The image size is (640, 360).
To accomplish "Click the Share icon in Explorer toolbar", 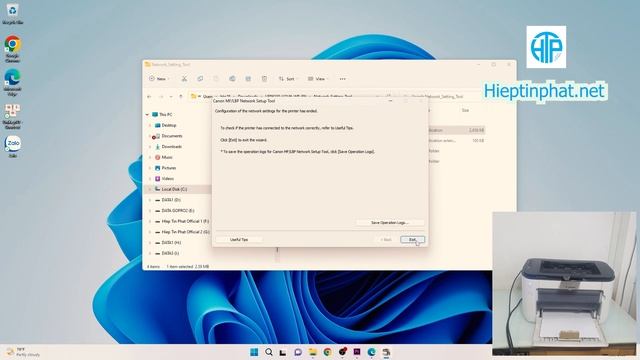I will pos(248,79).
